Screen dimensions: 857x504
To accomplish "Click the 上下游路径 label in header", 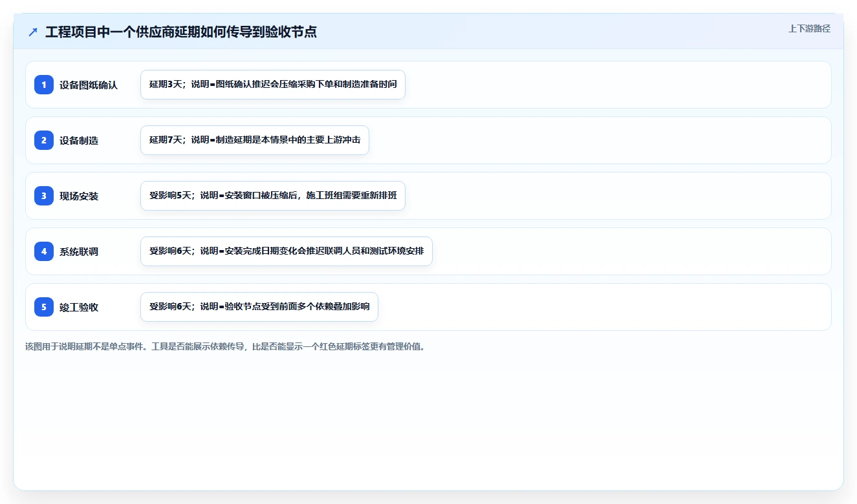I will coord(809,28).
